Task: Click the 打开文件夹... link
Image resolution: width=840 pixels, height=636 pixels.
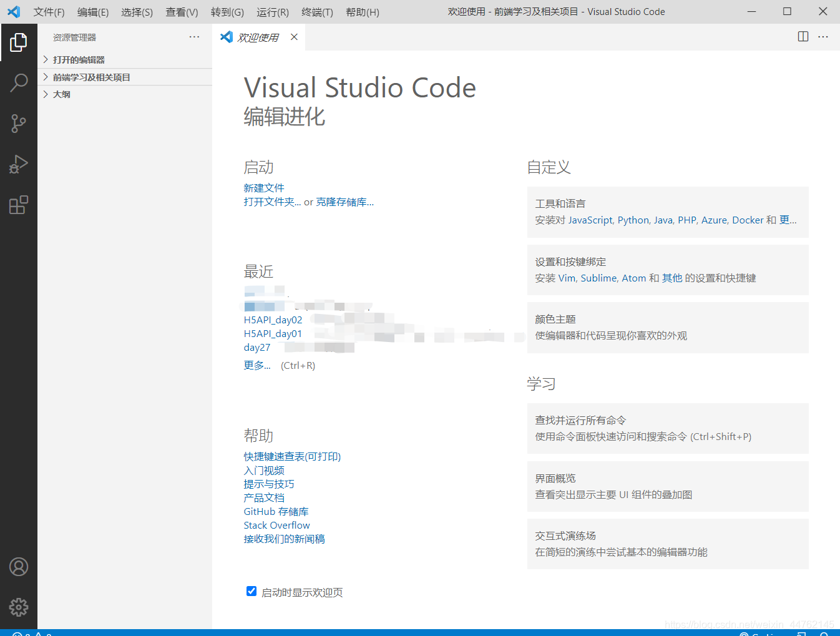Action: [272, 202]
